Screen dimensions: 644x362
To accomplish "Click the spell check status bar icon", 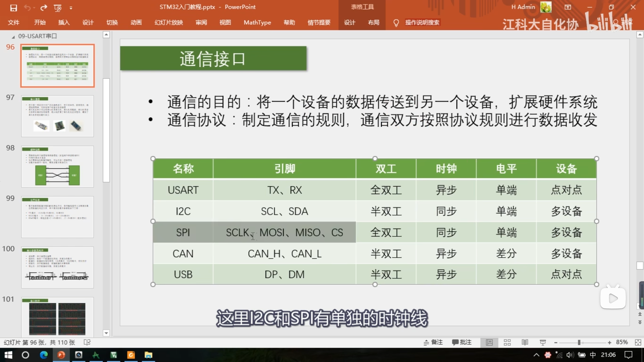I will pos(87,342).
